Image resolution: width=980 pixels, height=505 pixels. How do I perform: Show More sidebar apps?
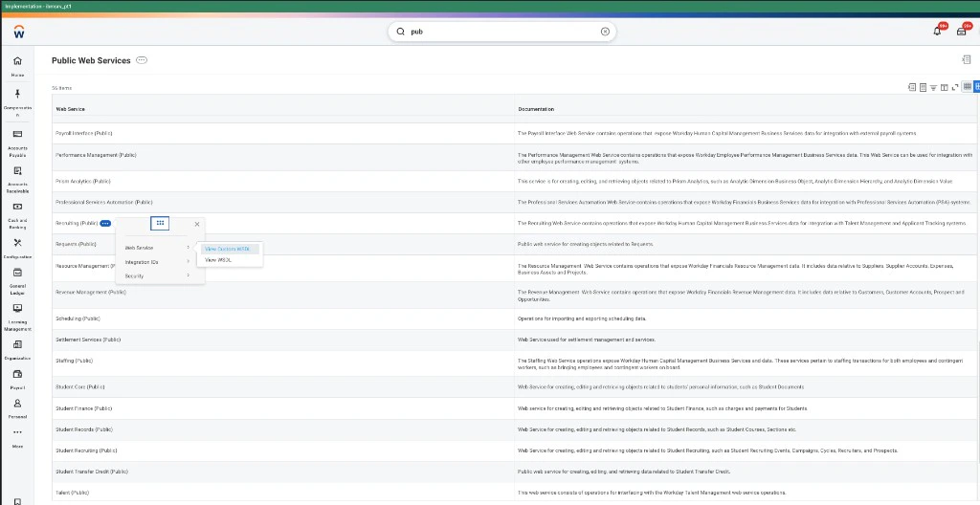coord(17,438)
